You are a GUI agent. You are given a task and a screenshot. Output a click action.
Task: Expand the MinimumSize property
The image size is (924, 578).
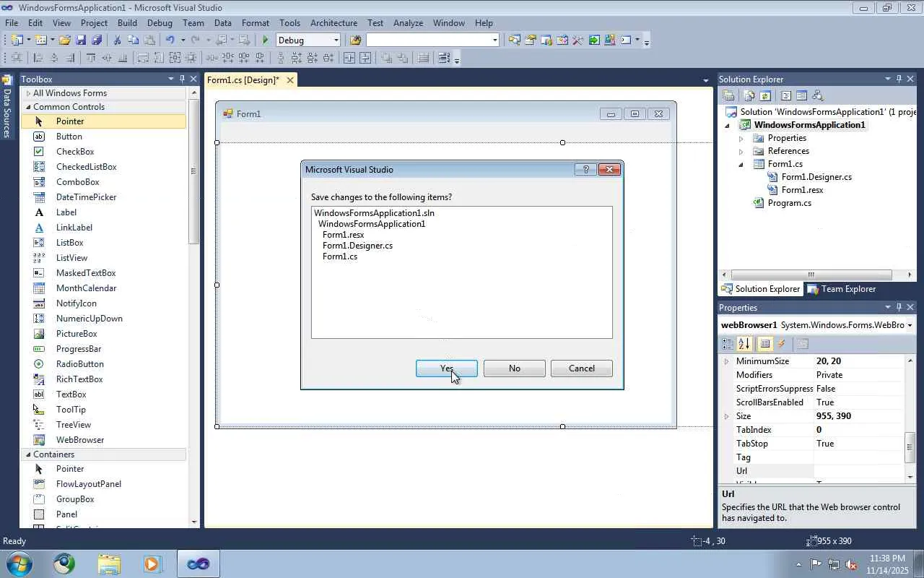(726, 361)
